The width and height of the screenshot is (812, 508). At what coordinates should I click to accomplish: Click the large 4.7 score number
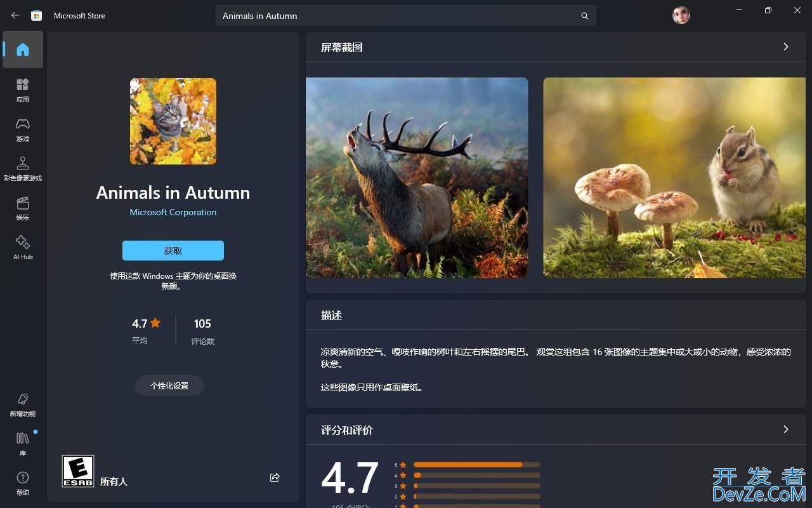tap(350, 478)
